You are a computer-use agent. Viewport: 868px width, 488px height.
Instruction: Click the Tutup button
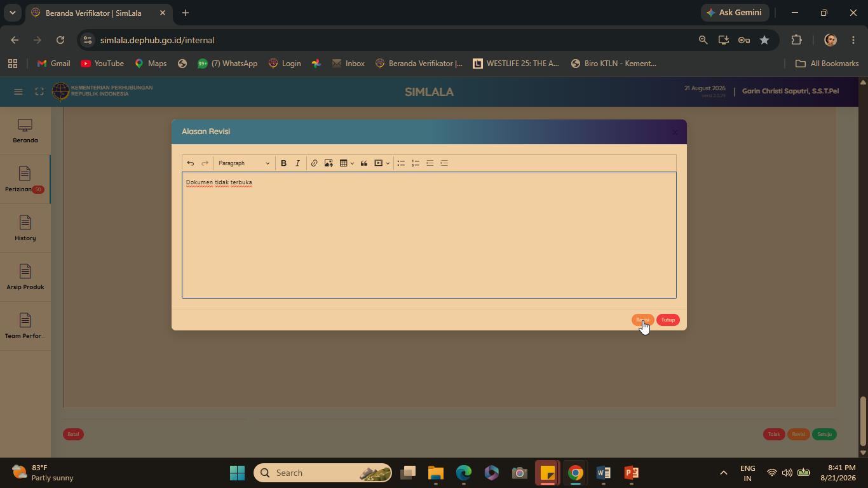point(668,320)
